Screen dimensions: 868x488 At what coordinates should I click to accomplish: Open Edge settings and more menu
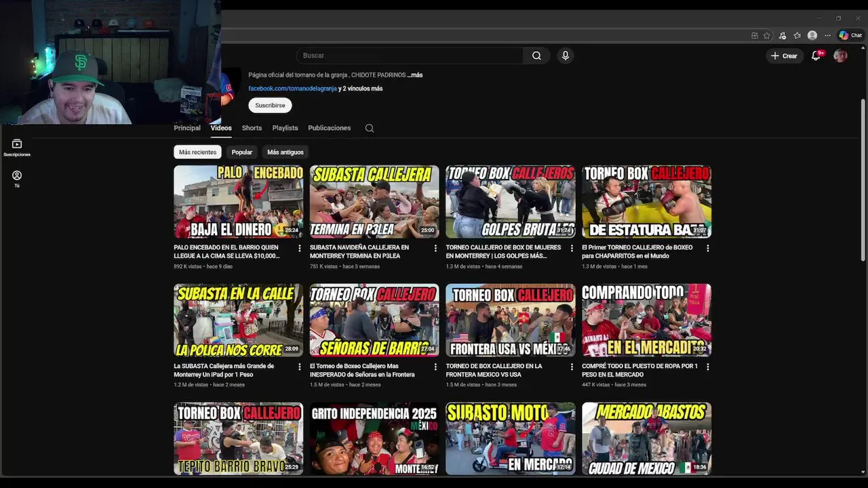click(827, 35)
